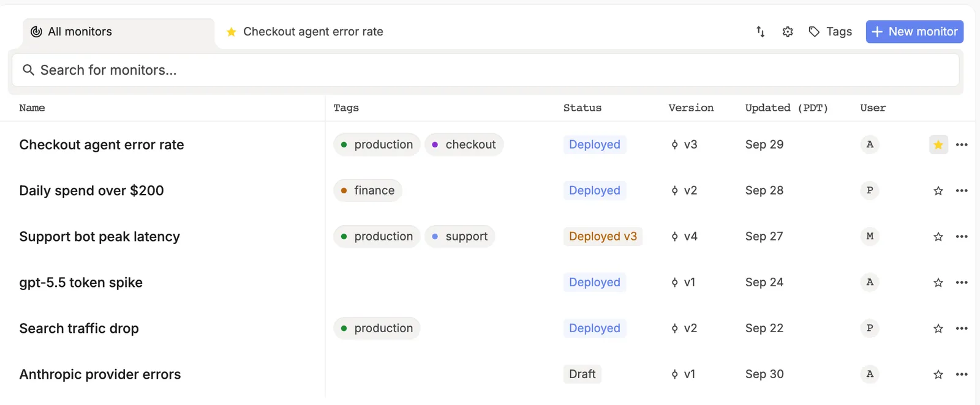Click the v4 version icon on the Support bot row

675,237
